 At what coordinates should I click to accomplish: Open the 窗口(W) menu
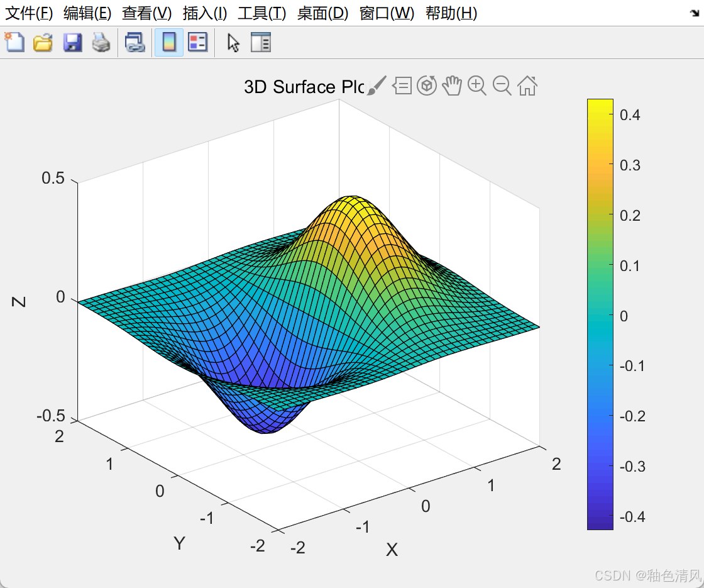coord(387,13)
